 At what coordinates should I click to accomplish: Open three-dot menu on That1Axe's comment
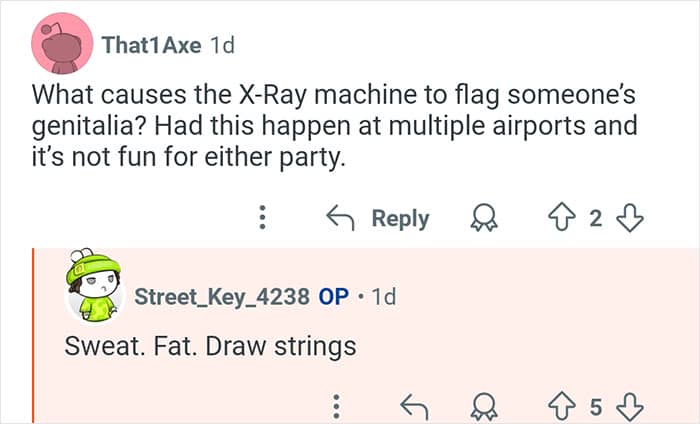point(263,217)
